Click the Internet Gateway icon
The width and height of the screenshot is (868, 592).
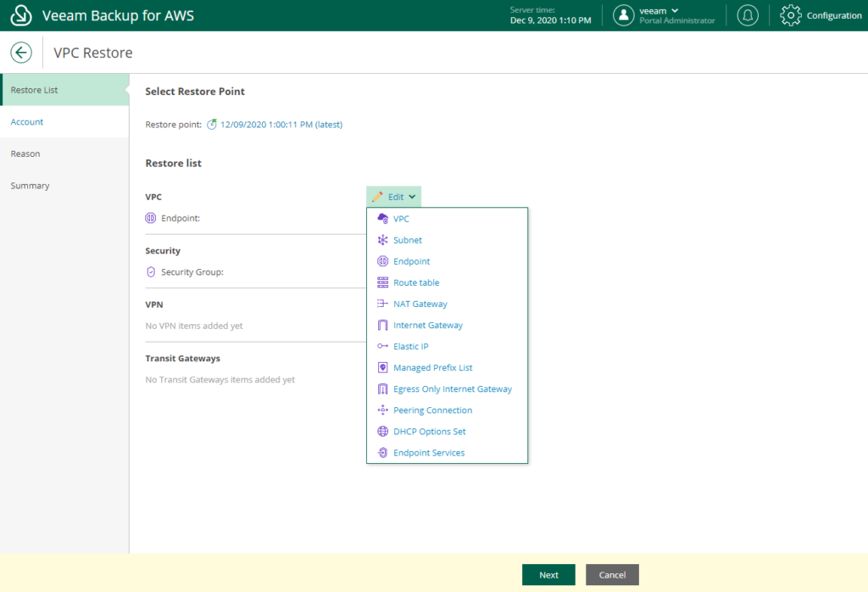pos(382,325)
